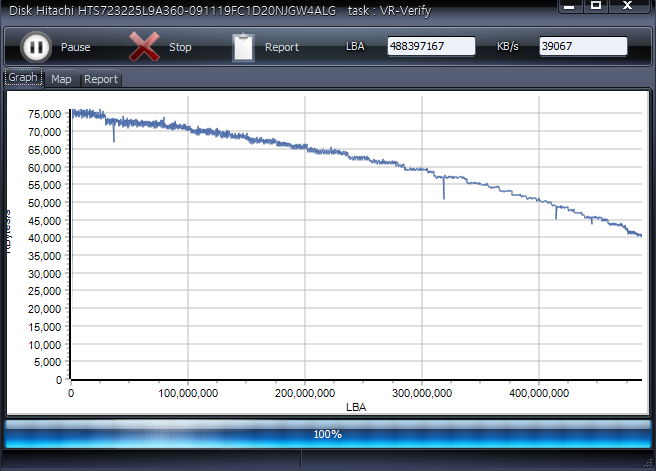Click the window title with Hitachi disk name
The width and height of the screenshot is (656, 471).
click(x=220, y=10)
